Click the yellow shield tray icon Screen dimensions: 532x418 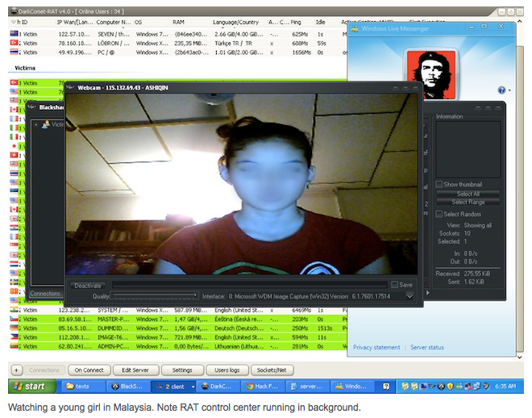click(x=450, y=386)
